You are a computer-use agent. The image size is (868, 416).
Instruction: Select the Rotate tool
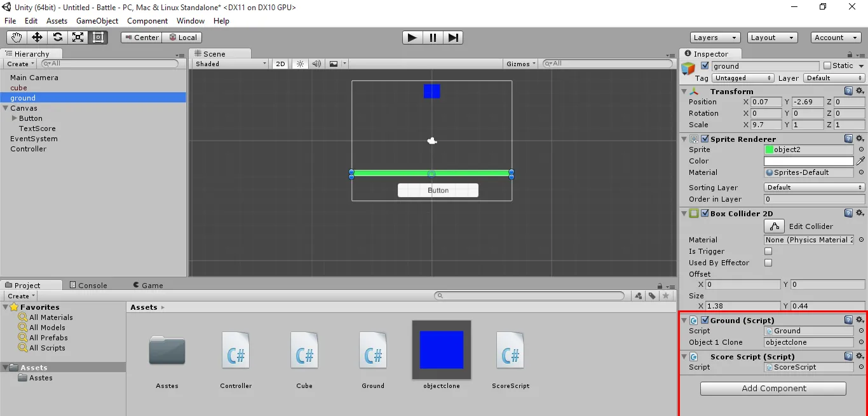pos(57,38)
